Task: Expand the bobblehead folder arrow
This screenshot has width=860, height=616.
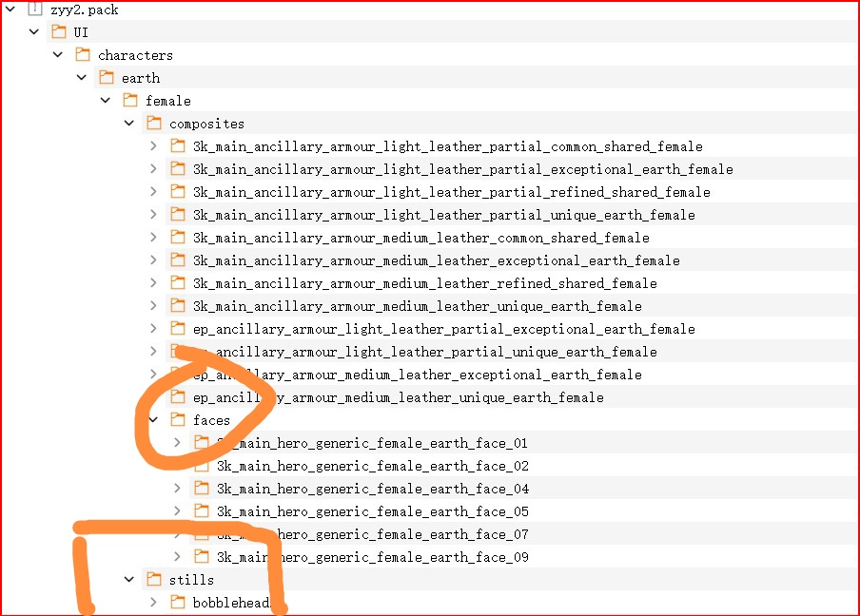Action: pos(153,603)
